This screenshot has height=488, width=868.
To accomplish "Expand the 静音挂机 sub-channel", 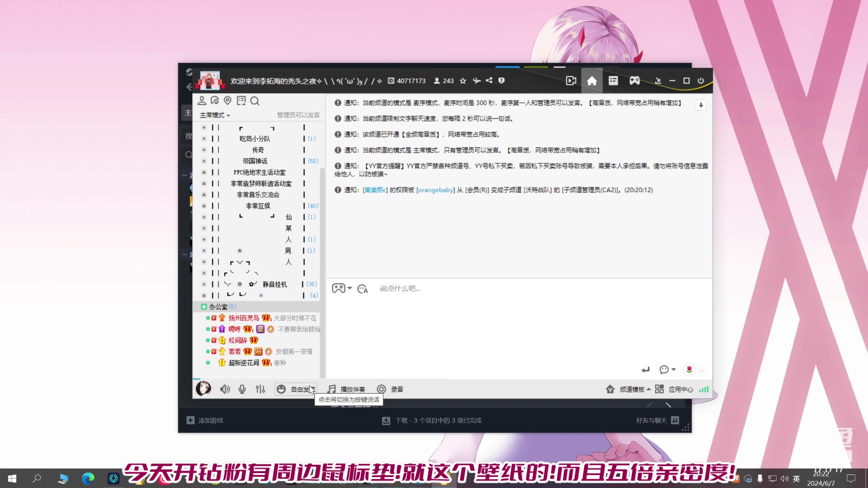I will 204,284.
